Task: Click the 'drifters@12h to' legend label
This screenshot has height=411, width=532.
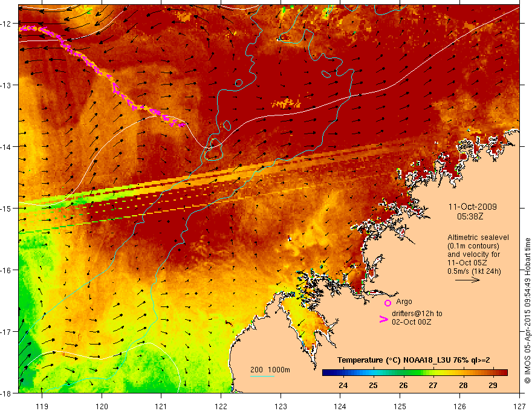Action: tap(417, 313)
